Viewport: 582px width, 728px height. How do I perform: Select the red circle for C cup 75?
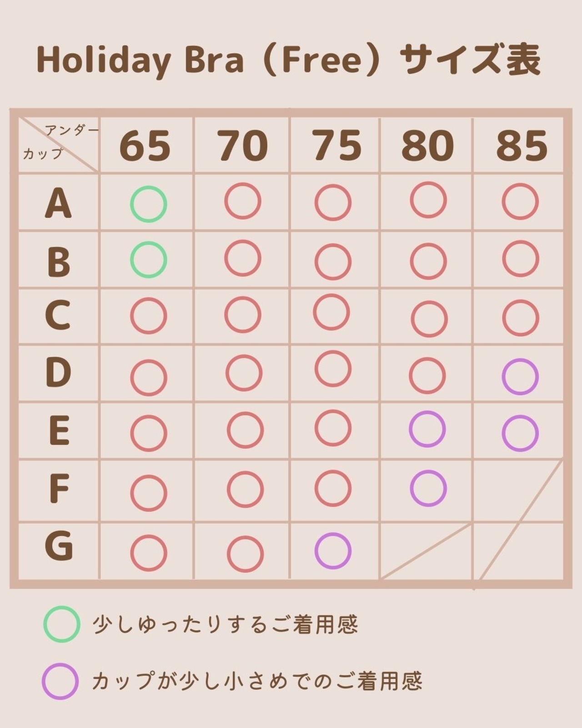pos(331,312)
